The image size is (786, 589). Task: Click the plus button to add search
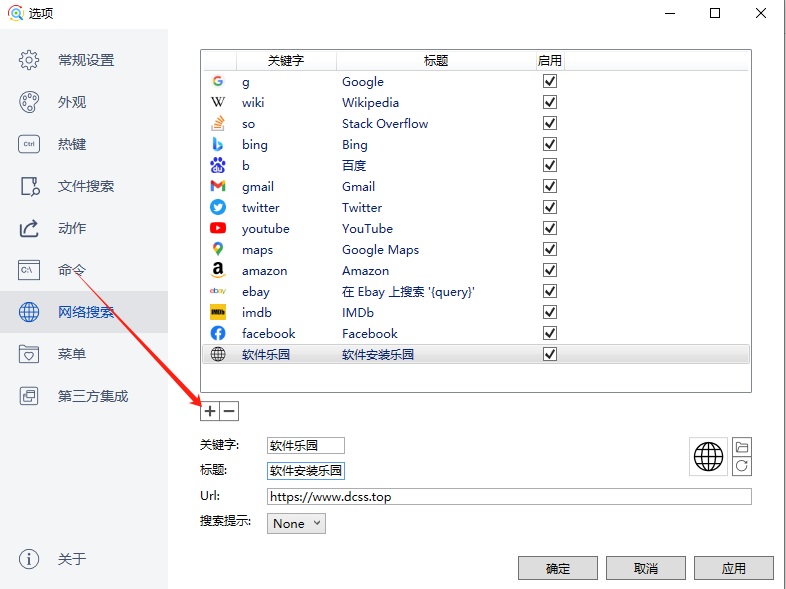click(x=210, y=411)
